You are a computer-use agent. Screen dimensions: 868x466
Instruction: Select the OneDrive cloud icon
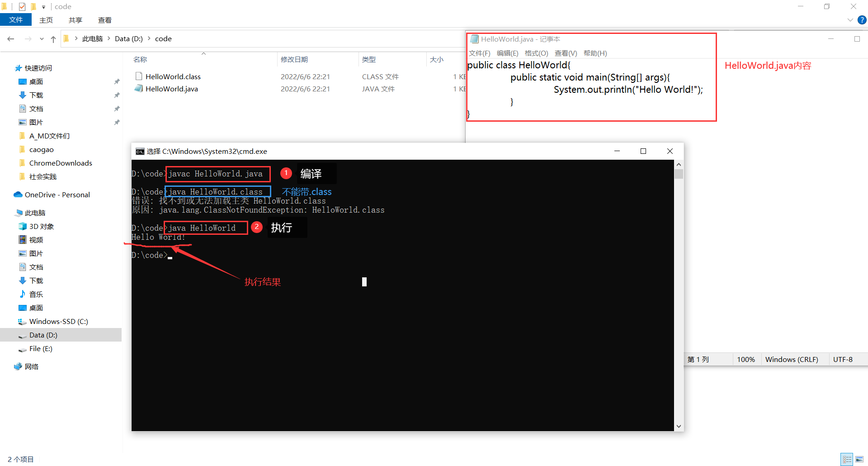pos(18,195)
